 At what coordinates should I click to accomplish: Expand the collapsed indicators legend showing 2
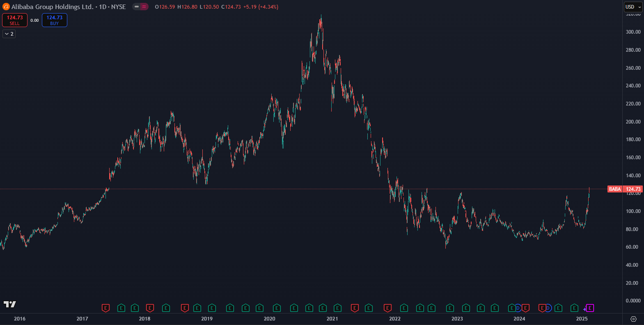coord(9,34)
